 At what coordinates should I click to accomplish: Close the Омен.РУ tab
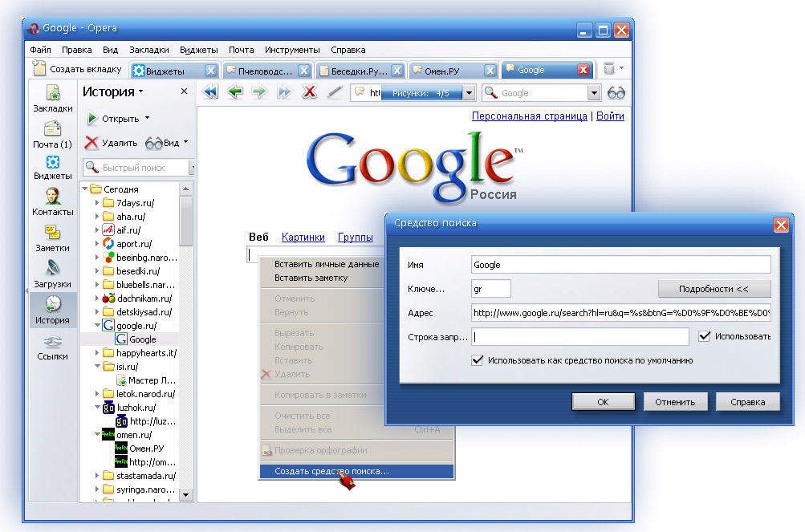tap(490, 71)
